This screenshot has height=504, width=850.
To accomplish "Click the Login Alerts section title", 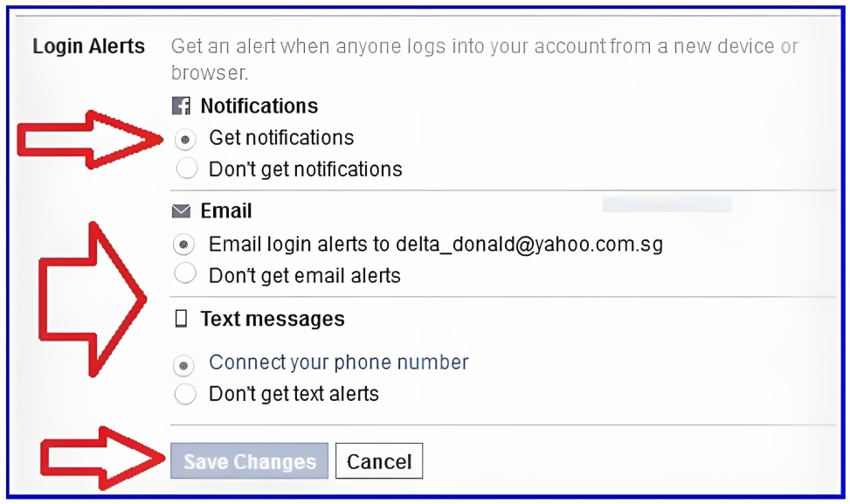I will tap(89, 46).
